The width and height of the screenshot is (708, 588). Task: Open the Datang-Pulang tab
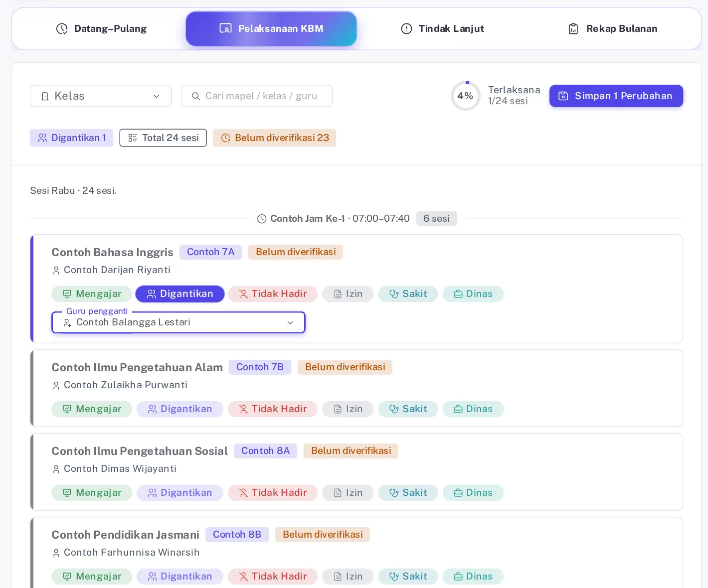pos(101,29)
